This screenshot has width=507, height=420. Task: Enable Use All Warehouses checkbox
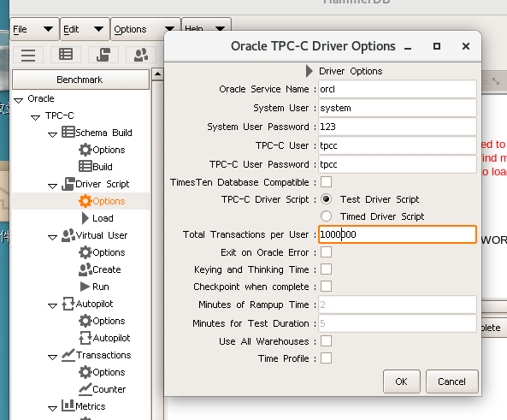pos(326,341)
